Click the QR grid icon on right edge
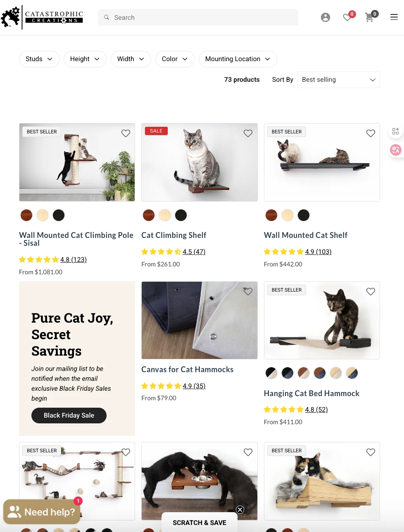This screenshot has width=404, height=532. point(395,131)
